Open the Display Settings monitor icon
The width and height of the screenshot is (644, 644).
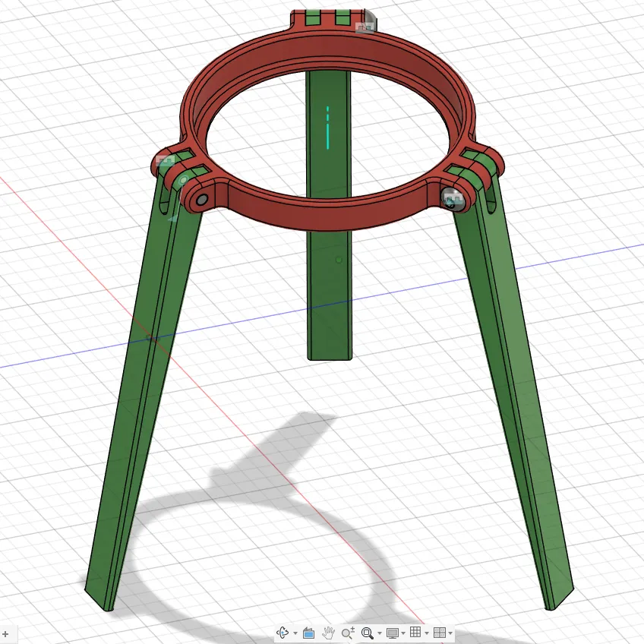393,633
